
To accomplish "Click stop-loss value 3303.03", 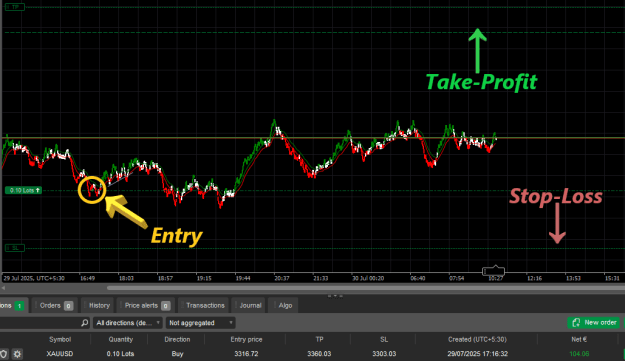I will click(384, 354).
